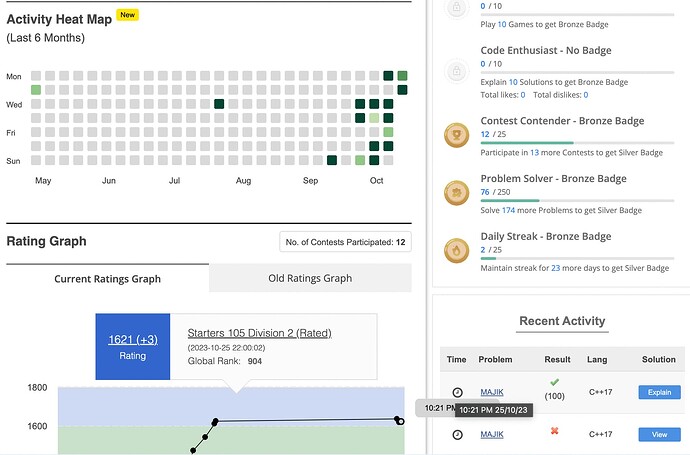
Task: Open the MAJIK problem with failed result
Action: tap(492, 434)
